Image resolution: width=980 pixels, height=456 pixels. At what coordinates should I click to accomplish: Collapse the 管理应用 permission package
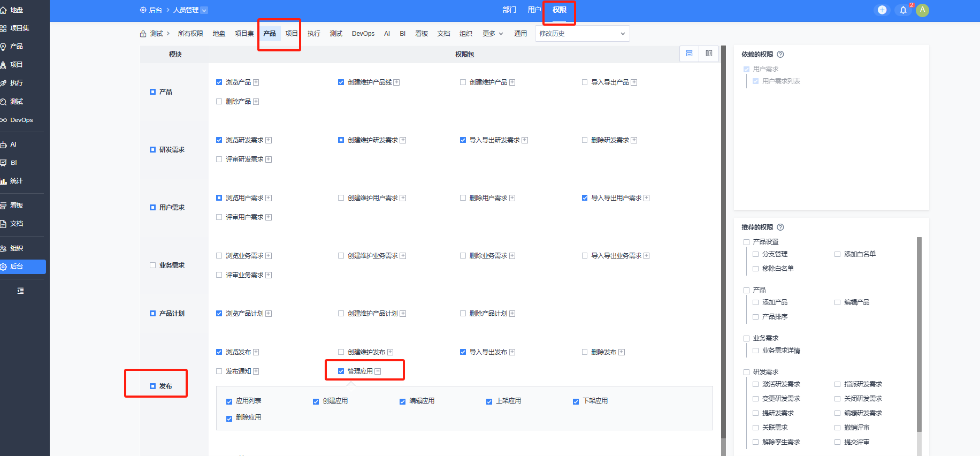click(378, 371)
